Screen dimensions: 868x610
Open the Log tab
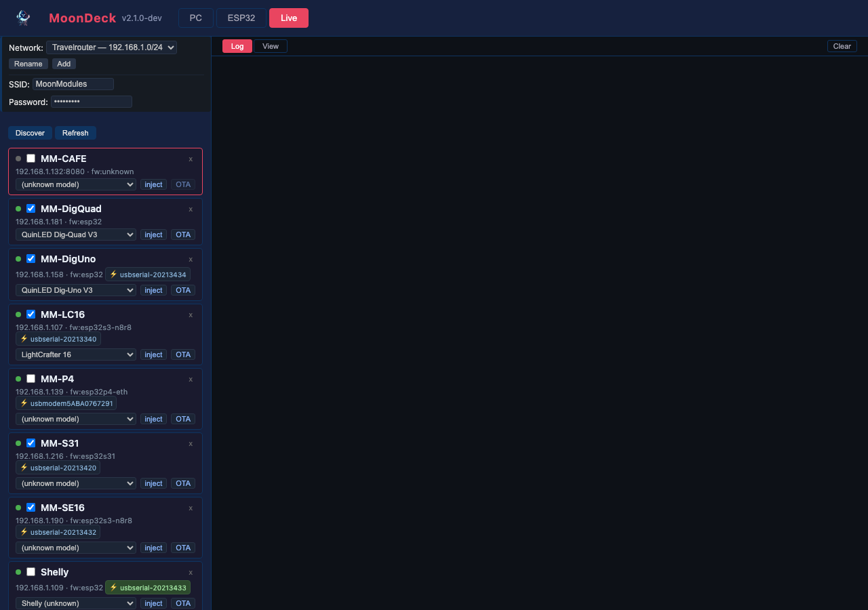point(237,46)
